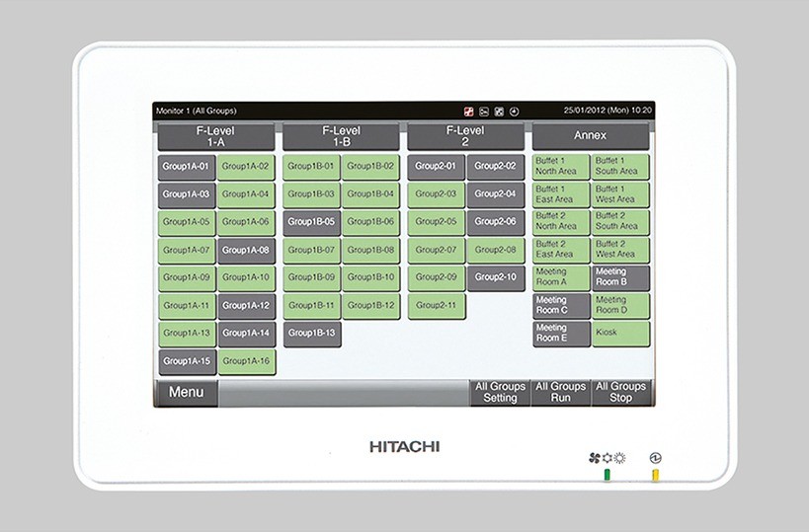Screen dimensions: 809x532
Task: Select Group1B-04 tile
Action: point(371,194)
